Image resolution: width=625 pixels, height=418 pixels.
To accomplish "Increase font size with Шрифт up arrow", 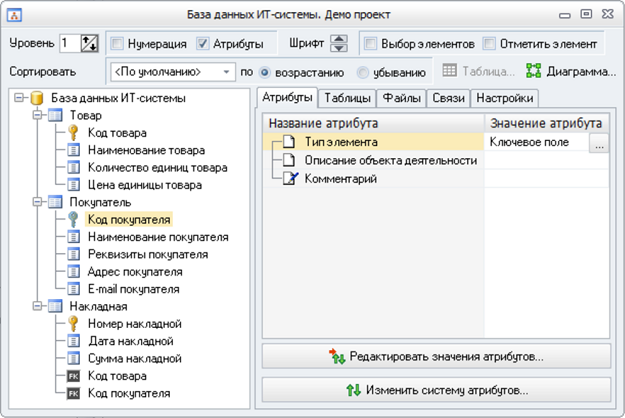I will tap(339, 39).
